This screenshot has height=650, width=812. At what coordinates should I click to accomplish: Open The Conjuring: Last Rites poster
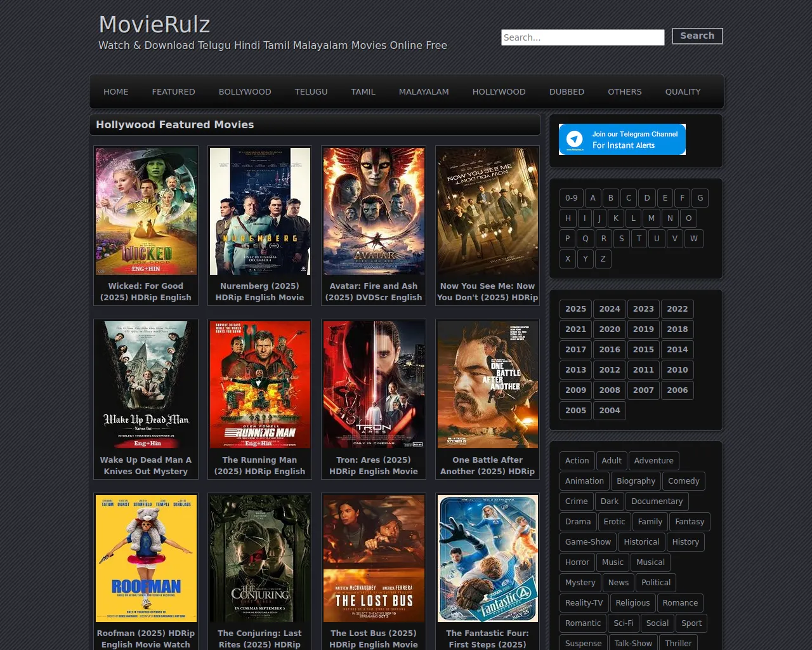tap(260, 559)
